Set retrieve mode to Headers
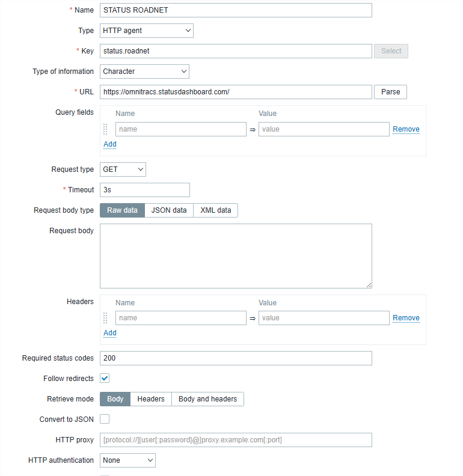This screenshot has height=476, width=463. coord(151,399)
